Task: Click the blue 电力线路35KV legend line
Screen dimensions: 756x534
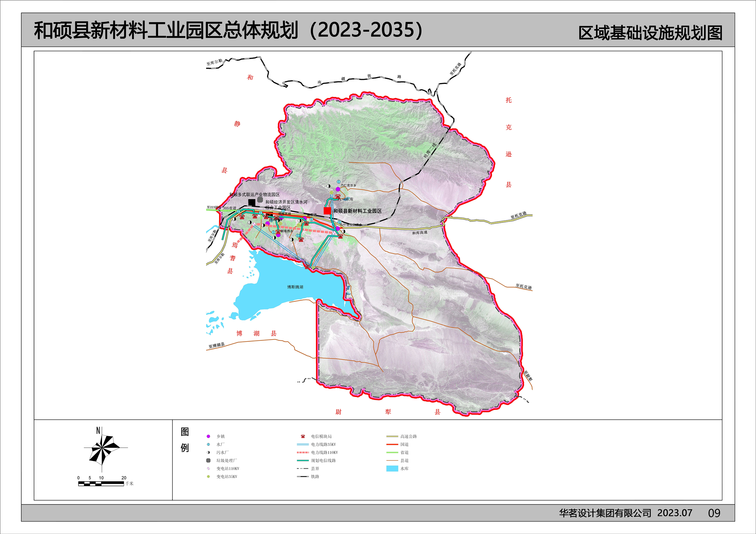Action: pos(303,444)
